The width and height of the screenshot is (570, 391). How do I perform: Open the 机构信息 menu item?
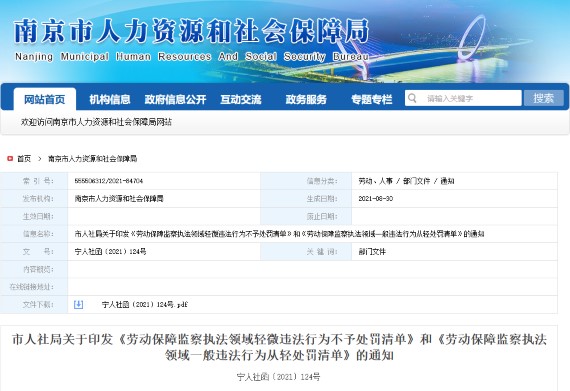coord(110,99)
